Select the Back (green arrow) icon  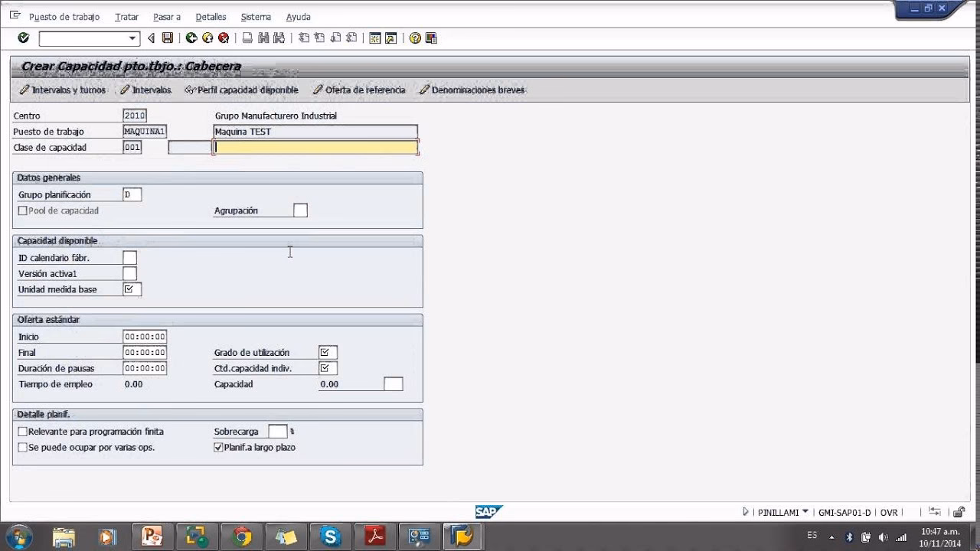point(192,37)
